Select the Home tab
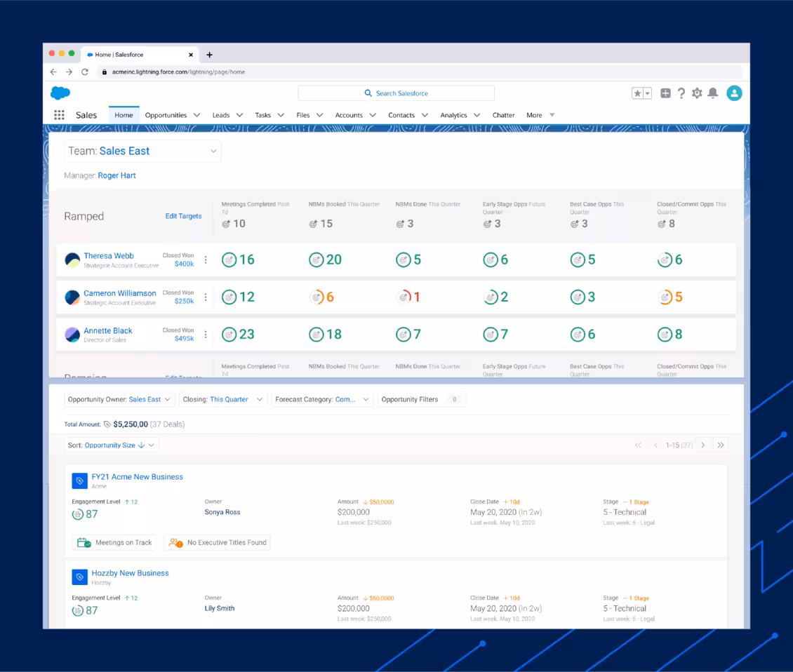793x672 pixels. click(124, 115)
